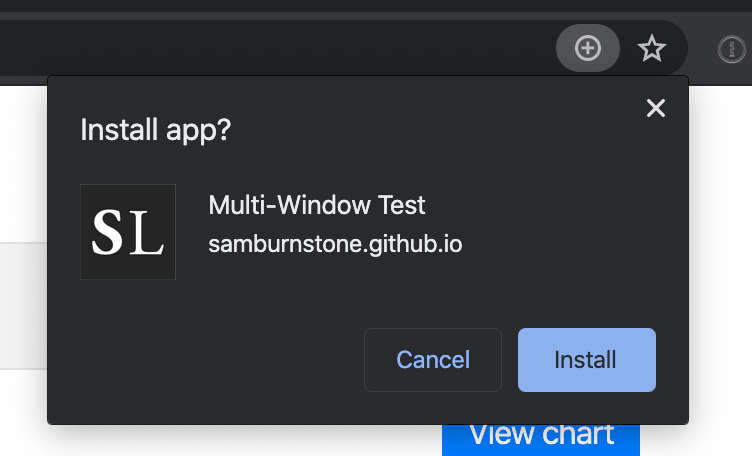Cancel the app installation prompt
This screenshot has width=752, height=456.
click(x=433, y=360)
